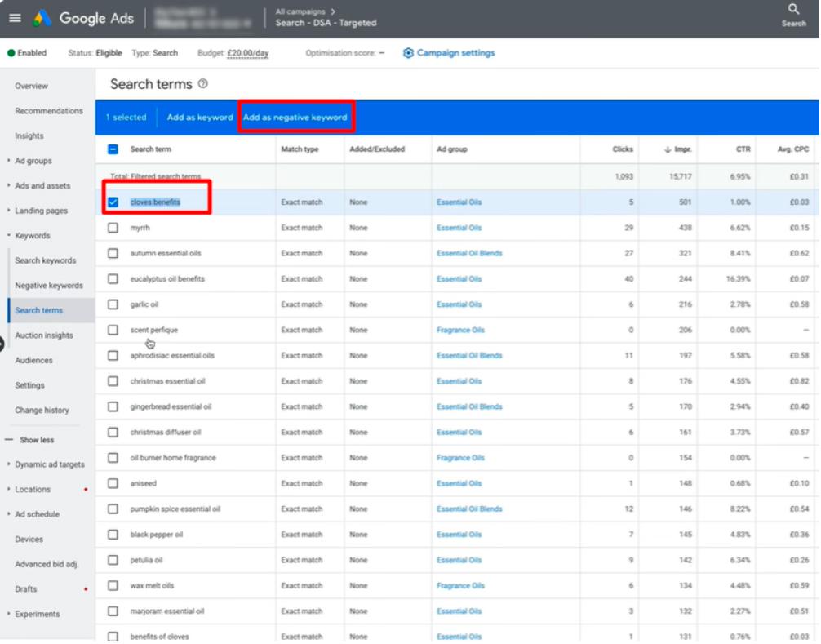Expand Locations section
This screenshot has height=644, width=821.
click(x=9, y=490)
